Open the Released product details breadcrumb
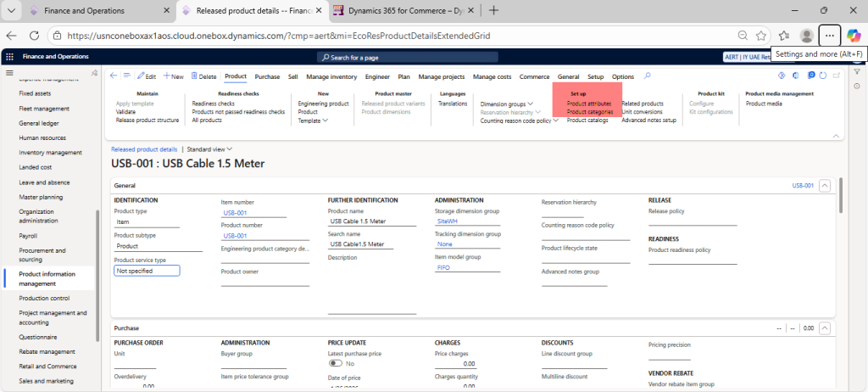Image resolution: width=868 pixels, height=392 pixels. (x=144, y=148)
